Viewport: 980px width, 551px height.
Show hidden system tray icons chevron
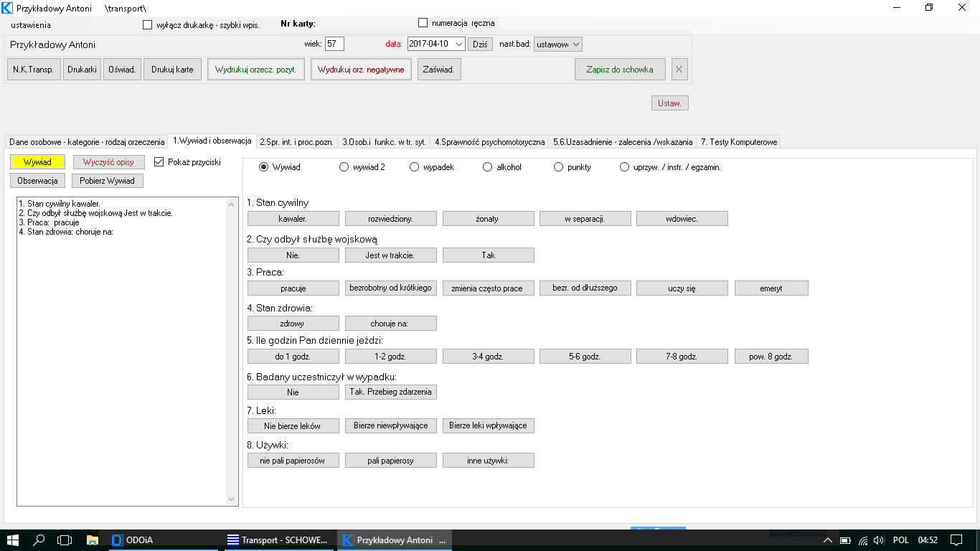(827, 540)
